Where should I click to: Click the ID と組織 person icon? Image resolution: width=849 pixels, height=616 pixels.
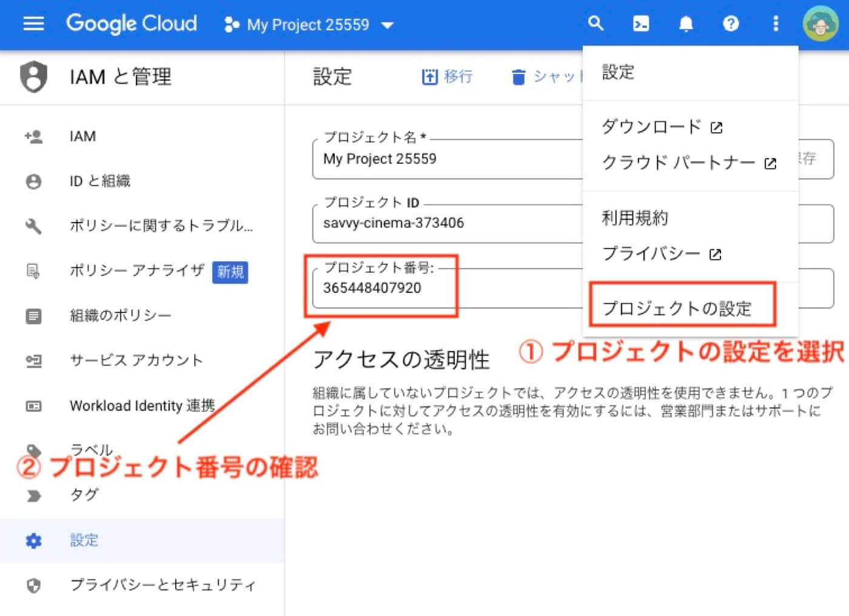click(x=33, y=181)
